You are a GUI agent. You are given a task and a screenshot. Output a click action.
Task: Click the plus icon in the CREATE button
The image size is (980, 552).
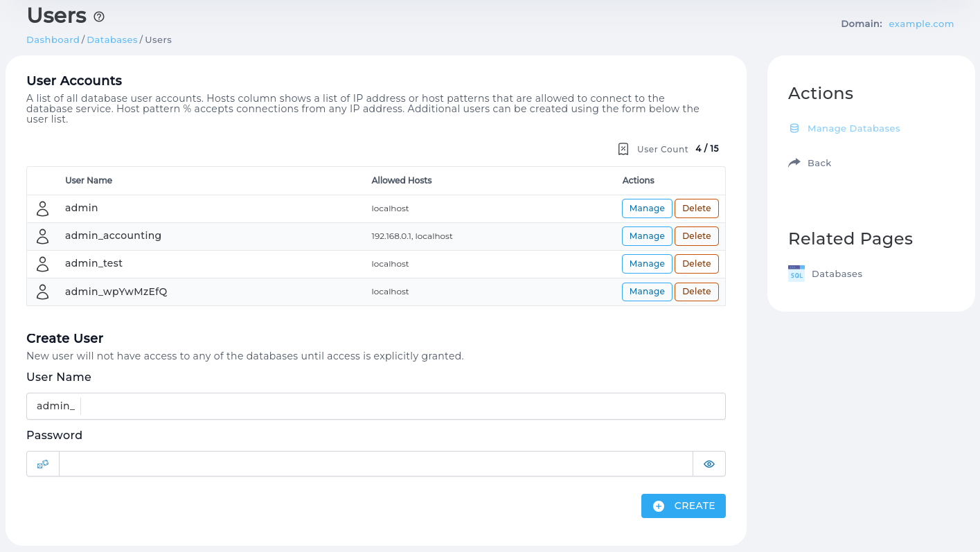click(659, 506)
